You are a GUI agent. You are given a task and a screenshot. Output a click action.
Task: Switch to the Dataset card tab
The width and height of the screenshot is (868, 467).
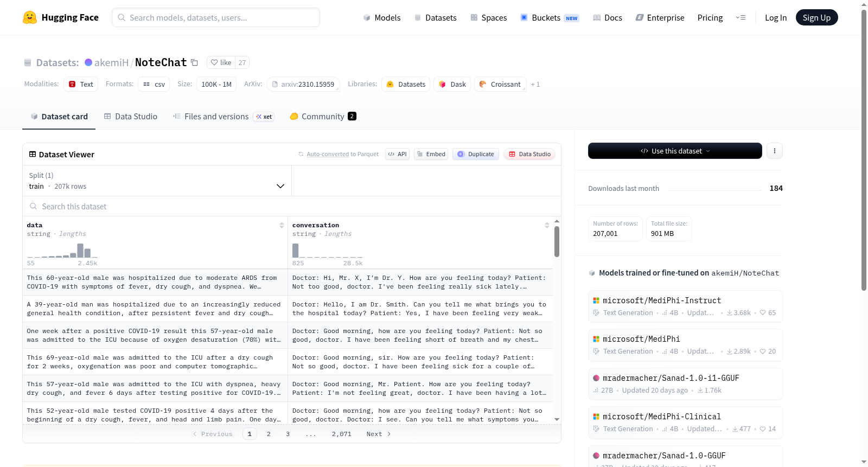tap(59, 117)
